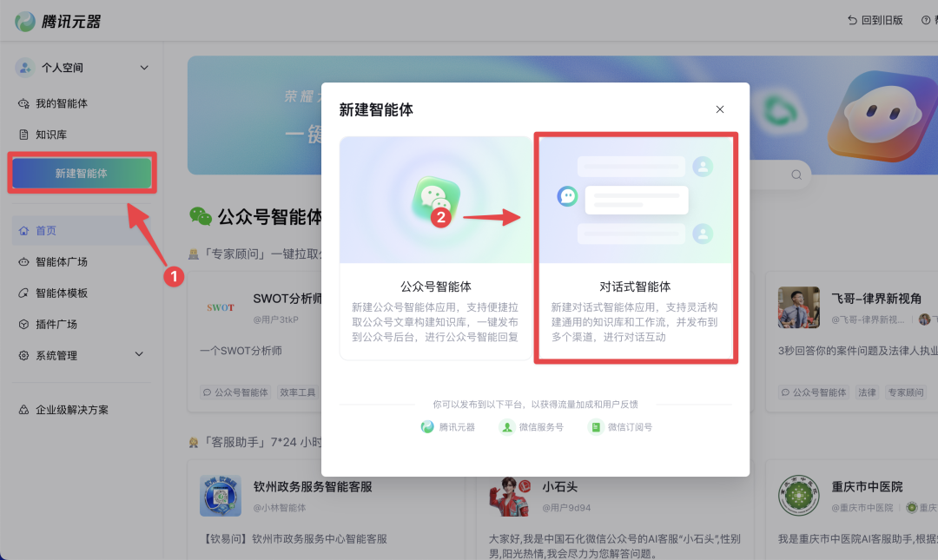The width and height of the screenshot is (938, 560).
Task: Click the 首页 home icon
Action: [23, 230]
